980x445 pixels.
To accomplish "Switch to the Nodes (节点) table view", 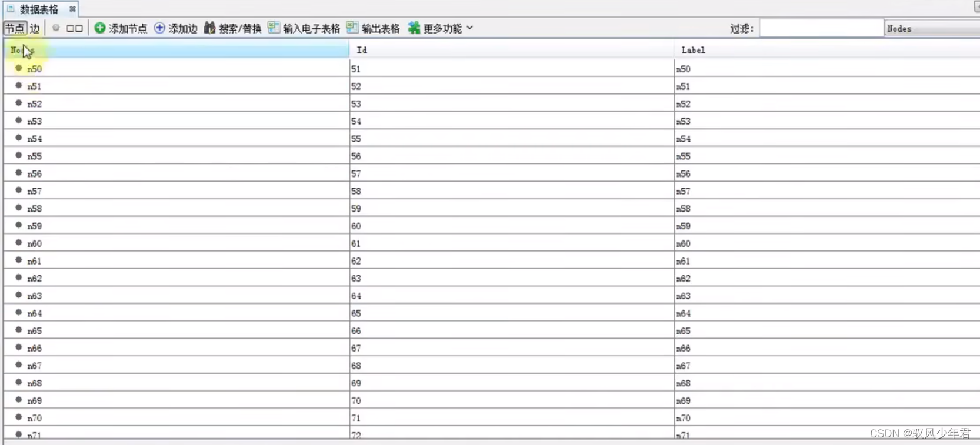I will point(15,28).
